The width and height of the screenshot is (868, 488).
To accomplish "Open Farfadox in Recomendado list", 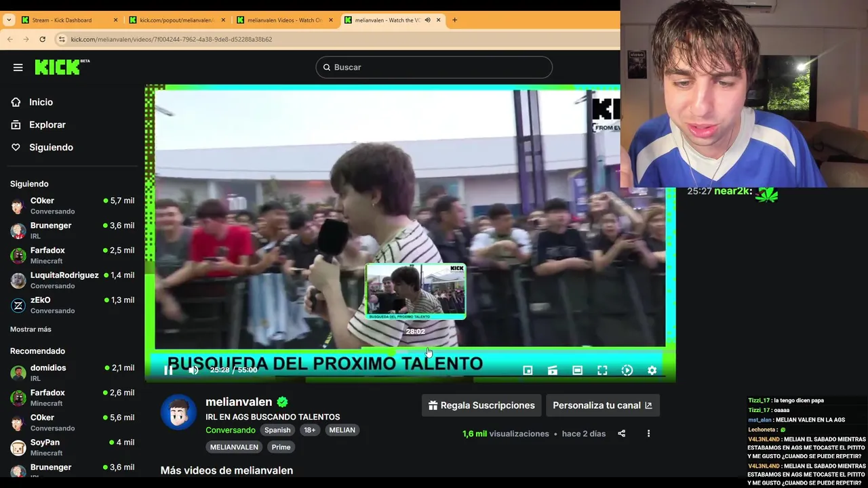I will click(71, 398).
